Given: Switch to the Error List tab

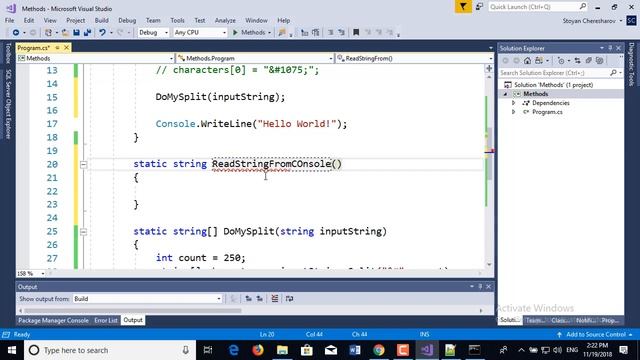Looking at the screenshot, I should pyautogui.click(x=106, y=320).
